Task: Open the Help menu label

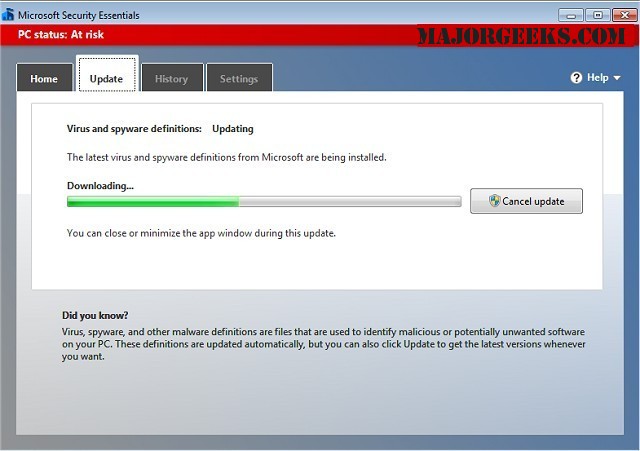Action: pyautogui.click(x=598, y=78)
